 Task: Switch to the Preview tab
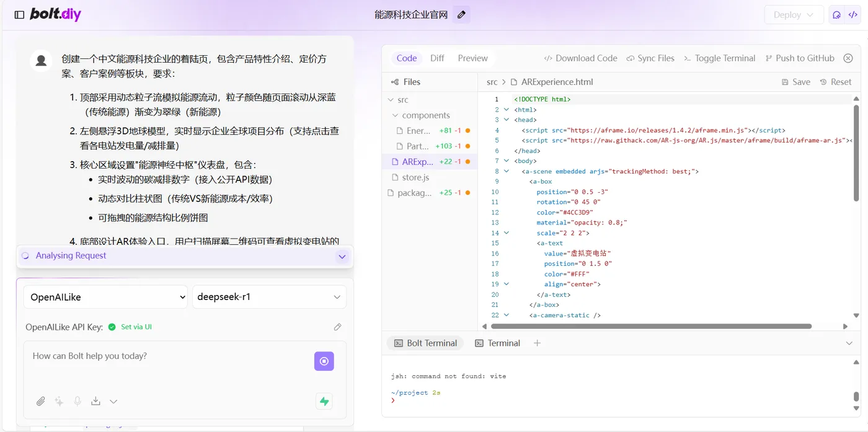[472, 58]
